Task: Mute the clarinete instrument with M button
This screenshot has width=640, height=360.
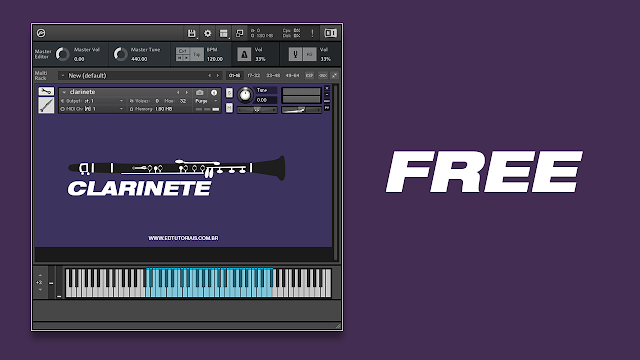Action: point(229,108)
